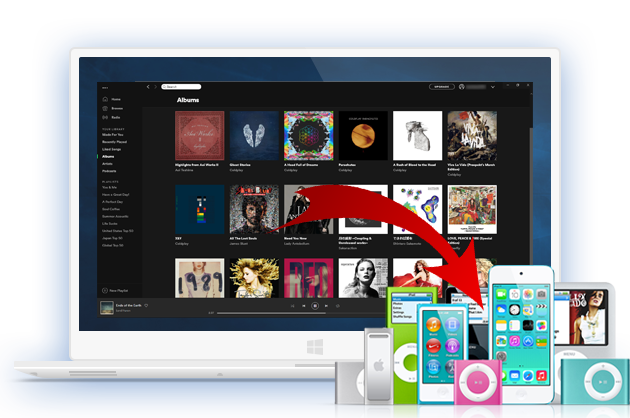Screen dimensions: 630x418
Task: Click James Blunt artist name
Action: coord(239,244)
